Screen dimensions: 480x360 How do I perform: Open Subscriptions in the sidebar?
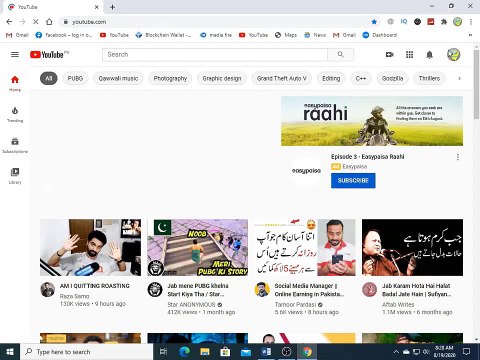click(15, 145)
